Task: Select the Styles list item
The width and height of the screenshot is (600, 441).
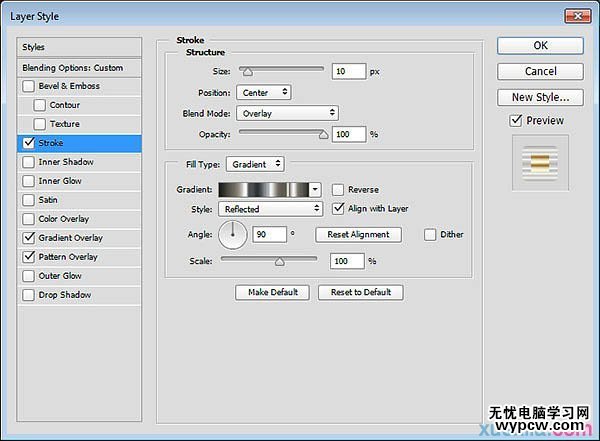Action: [79, 47]
